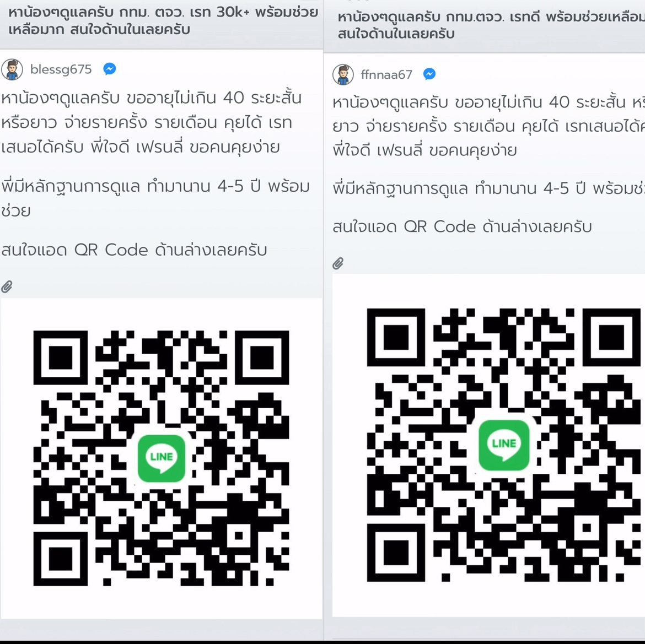Click the 'ทำมานาน 4-5 ปี' paragraph in ffnnaa67's post
This screenshot has height=644, width=645.
488,188
